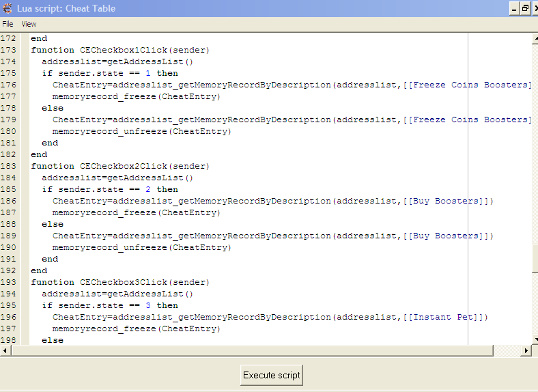Viewport: 538px width, 392px height.
Task: Open the File menu
Action: pyautogui.click(x=8, y=24)
